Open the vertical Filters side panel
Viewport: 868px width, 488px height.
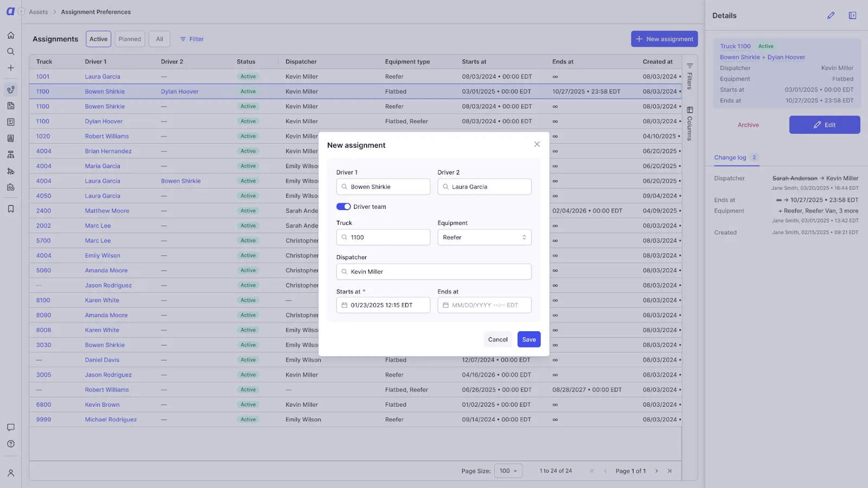[690, 76]
